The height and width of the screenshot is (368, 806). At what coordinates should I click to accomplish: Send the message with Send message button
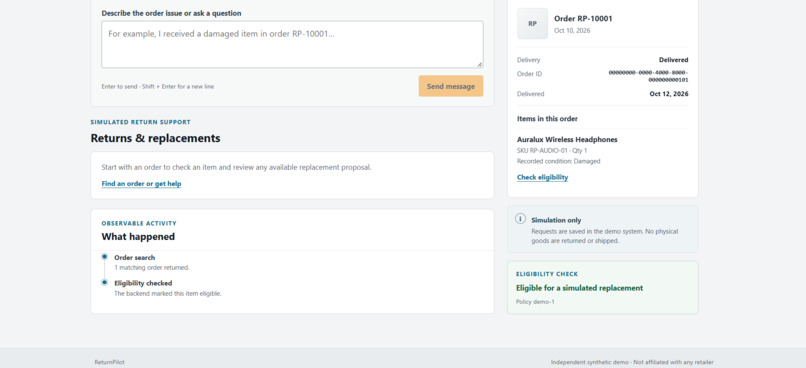coord(451,86)
